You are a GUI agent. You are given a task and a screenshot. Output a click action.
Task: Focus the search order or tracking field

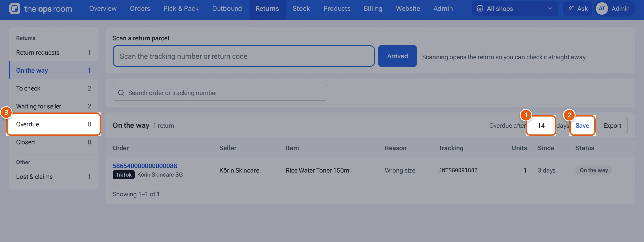pyautogui.click(x=220, y=93)
